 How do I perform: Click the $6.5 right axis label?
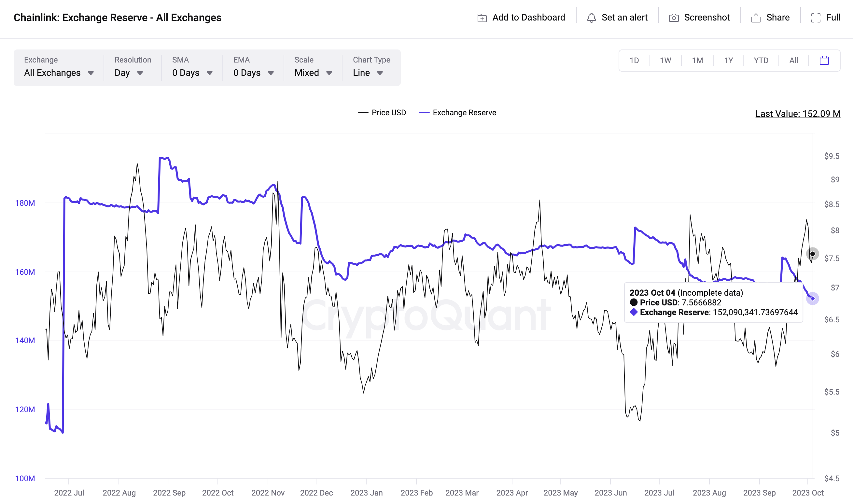(832, 320)
